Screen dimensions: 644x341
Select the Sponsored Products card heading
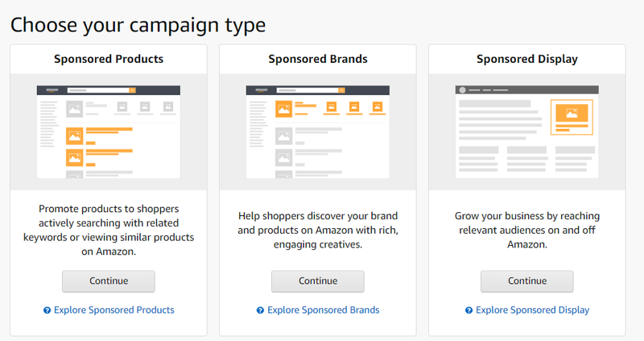click(x=109, y=59)
